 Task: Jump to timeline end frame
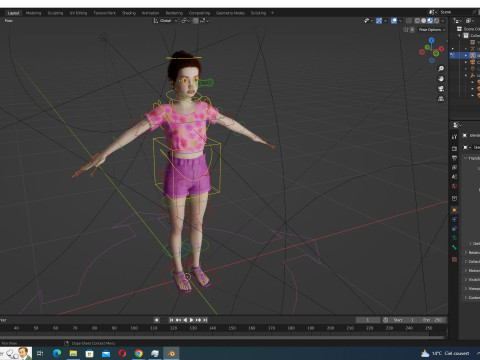pyautogui.click(x=205, y=320)
